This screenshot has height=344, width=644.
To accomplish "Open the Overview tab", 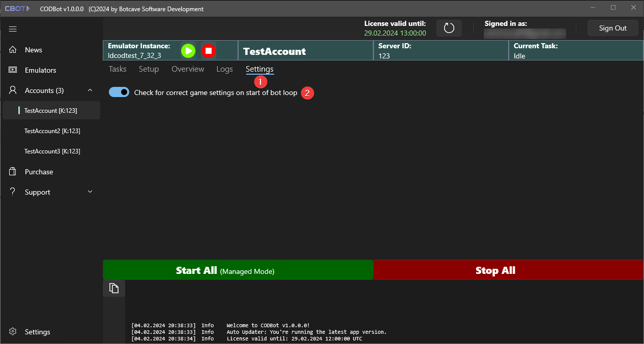I will click(188, 69).
